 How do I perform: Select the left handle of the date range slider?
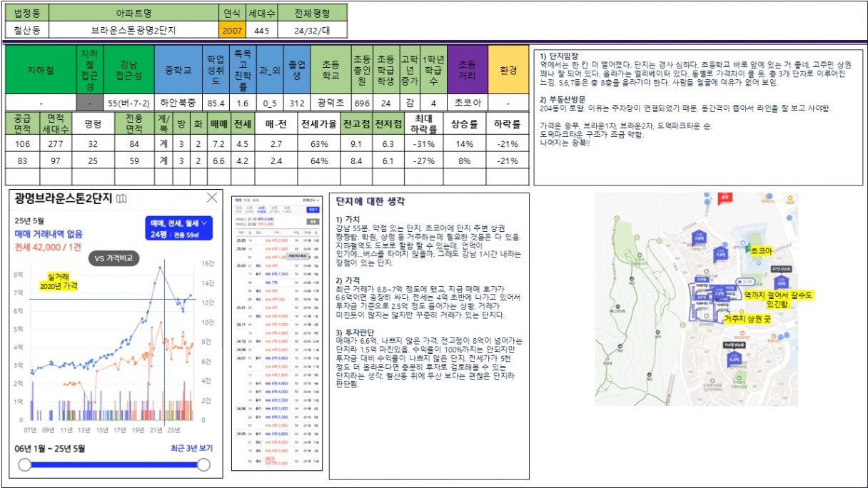[x=25, y=465]
